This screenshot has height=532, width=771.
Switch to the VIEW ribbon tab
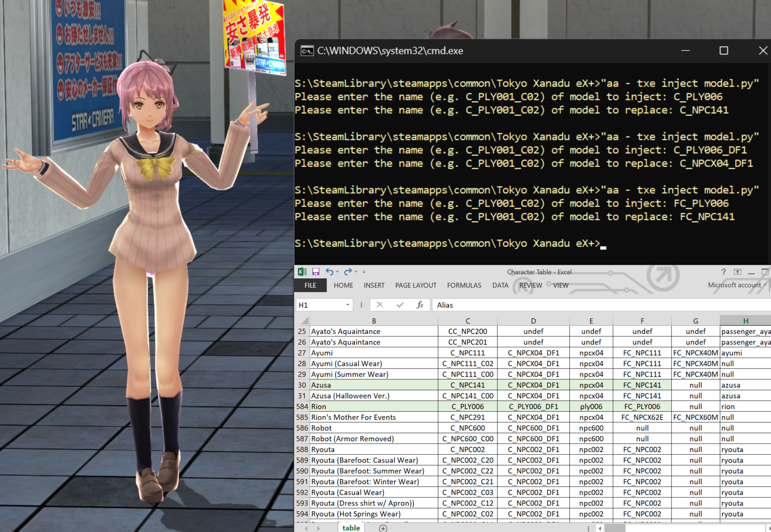561,285
